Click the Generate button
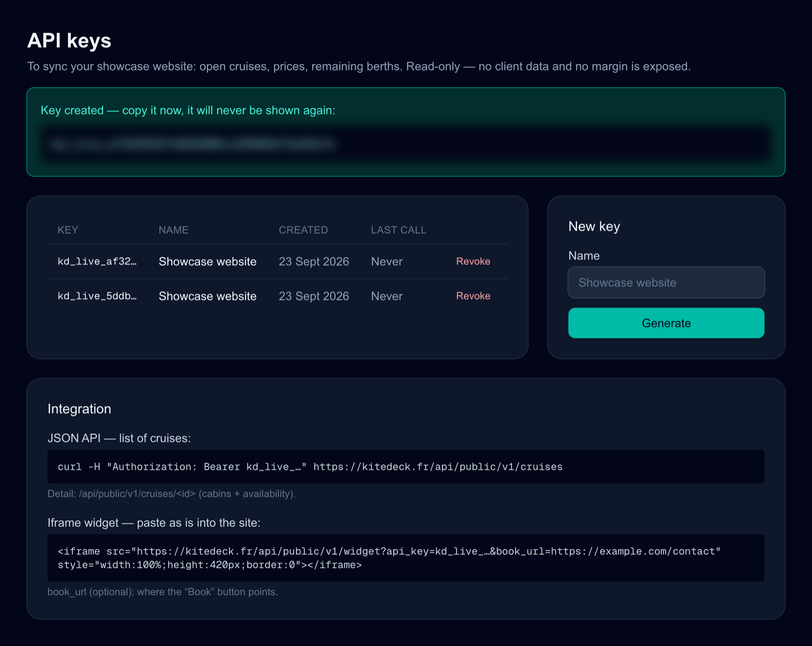Viewport: 812px width, 646px height. (x=666, y=323)
